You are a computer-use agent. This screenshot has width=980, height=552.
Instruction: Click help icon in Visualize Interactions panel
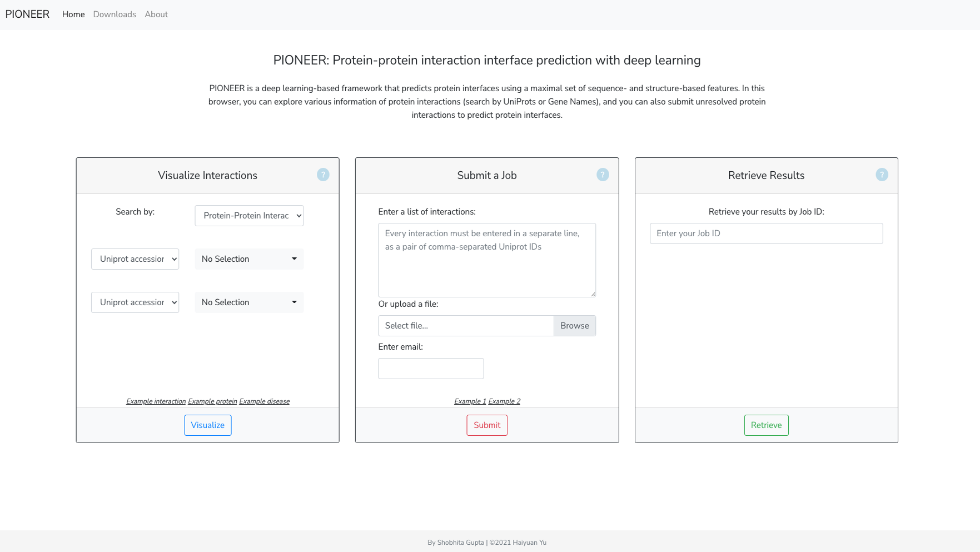[x=323, y=175]
